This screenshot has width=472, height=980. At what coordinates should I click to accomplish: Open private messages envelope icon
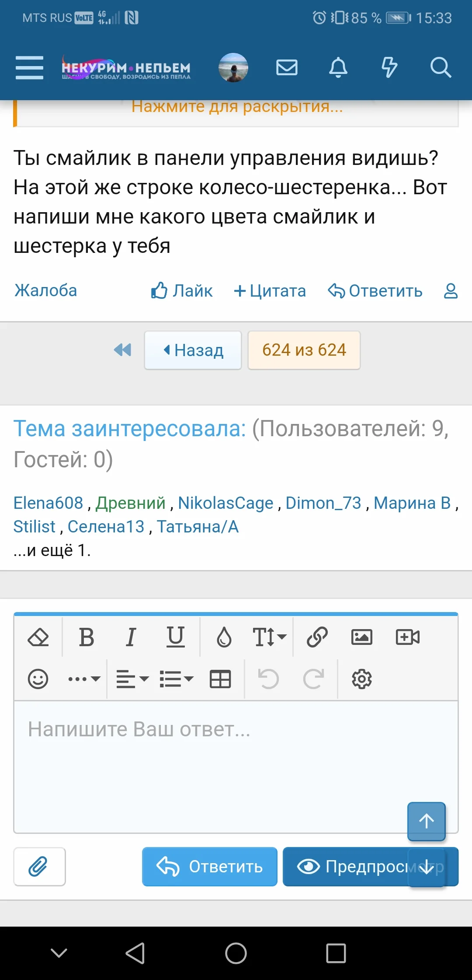287,68
